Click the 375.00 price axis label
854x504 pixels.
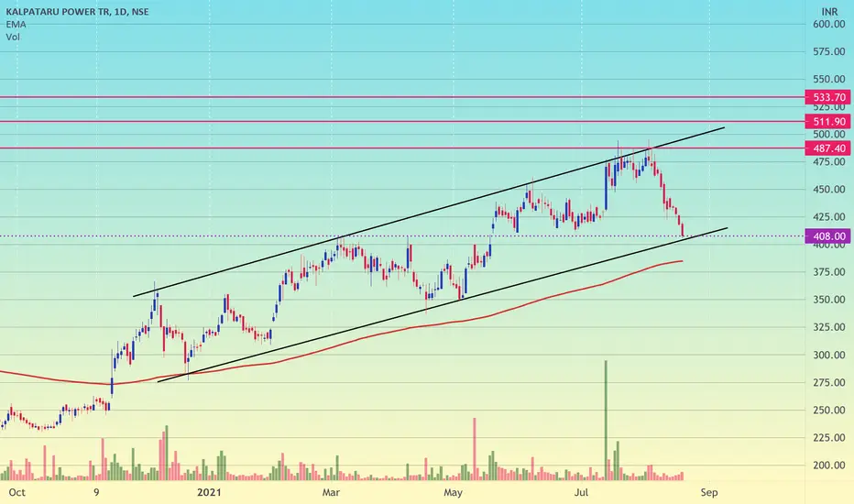(x=829, y=272)
